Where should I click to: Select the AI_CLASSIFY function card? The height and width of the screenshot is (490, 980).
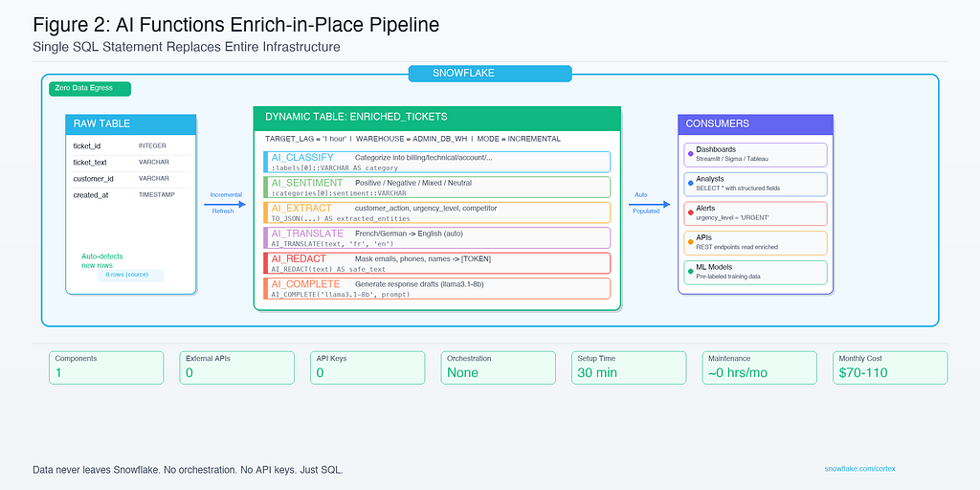click(x=436, y=162)
